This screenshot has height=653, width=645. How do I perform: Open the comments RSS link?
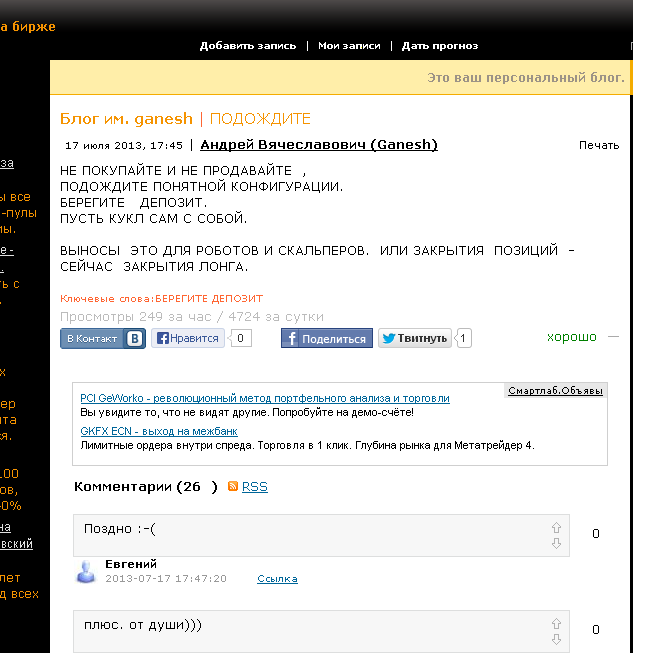point(254,486)
